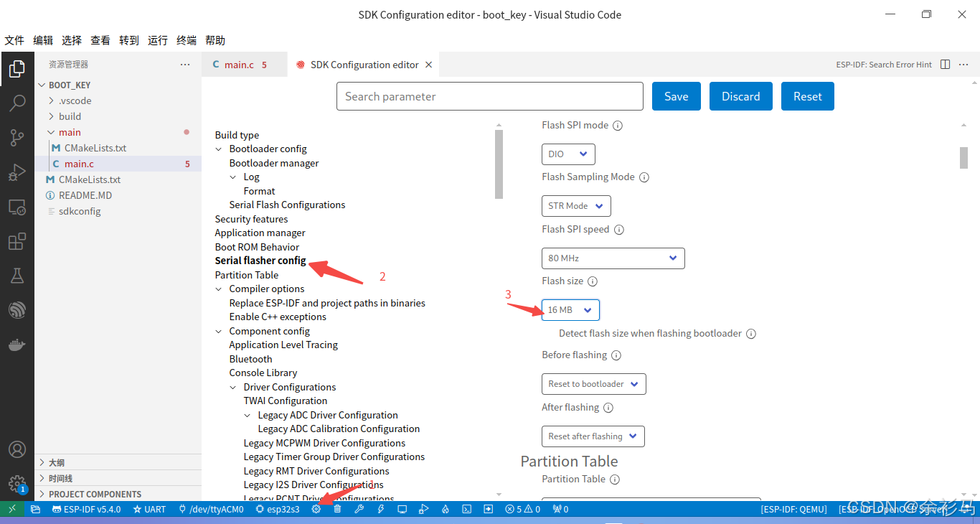Open the Explorer view in activity bar
Viewport: 980px width, 524px height.
(17, 69)
